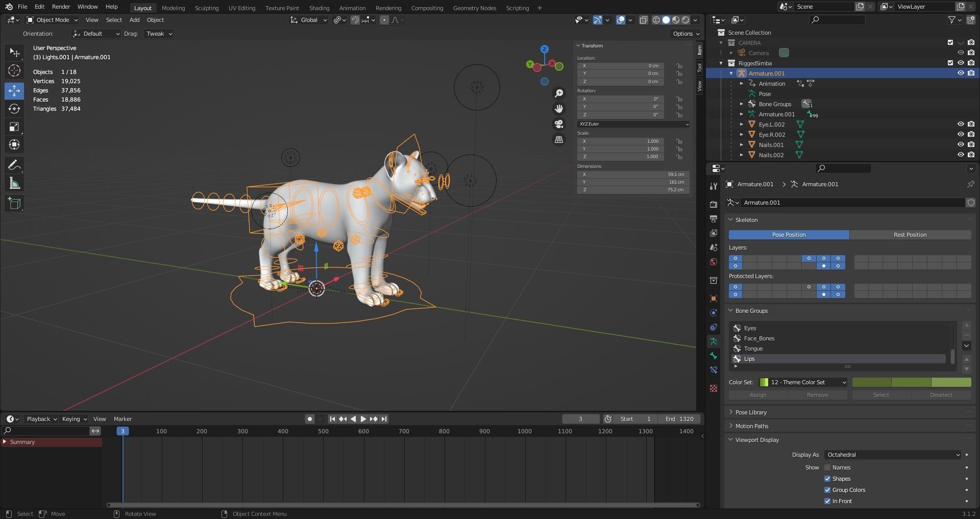
Task: Expand the Eye.R.002 tree item
Action: (x=741, y=135)
